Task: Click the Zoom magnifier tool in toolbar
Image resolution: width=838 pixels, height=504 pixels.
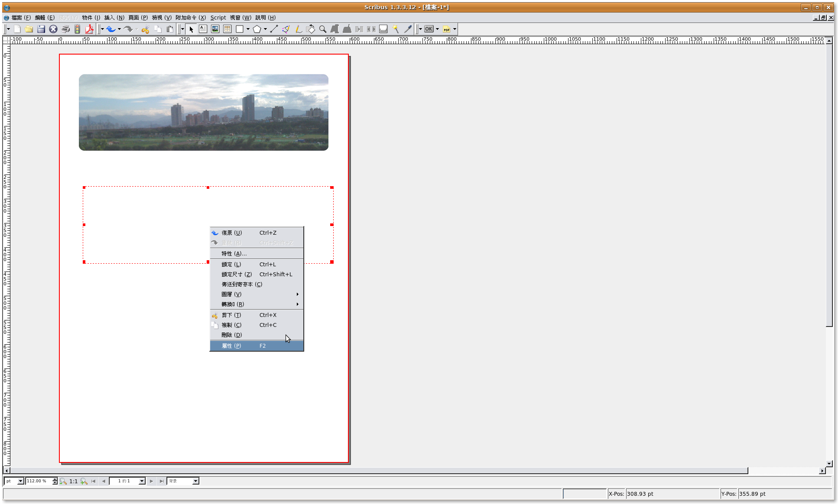Action: pos(323,29)
